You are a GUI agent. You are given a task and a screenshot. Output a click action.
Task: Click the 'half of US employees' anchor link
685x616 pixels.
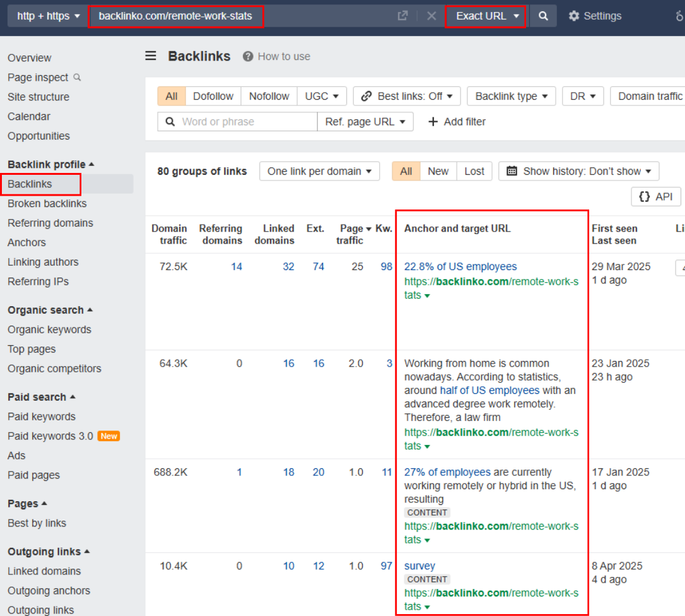click(489, 391)
